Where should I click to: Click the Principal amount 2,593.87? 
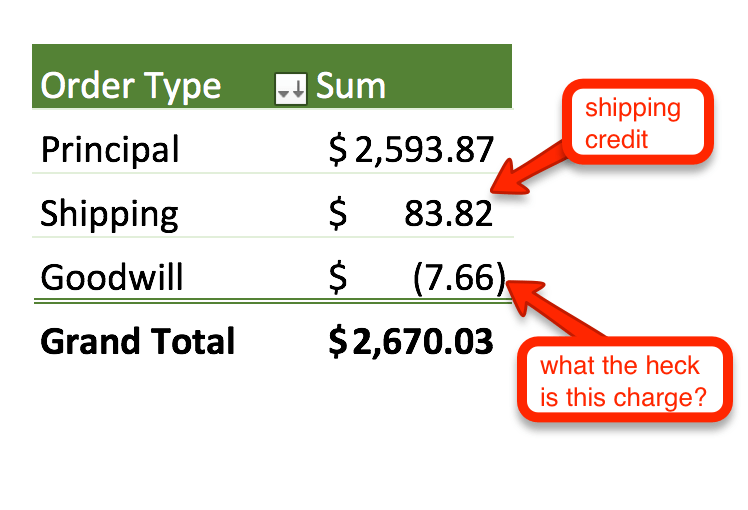coord(424,150)
